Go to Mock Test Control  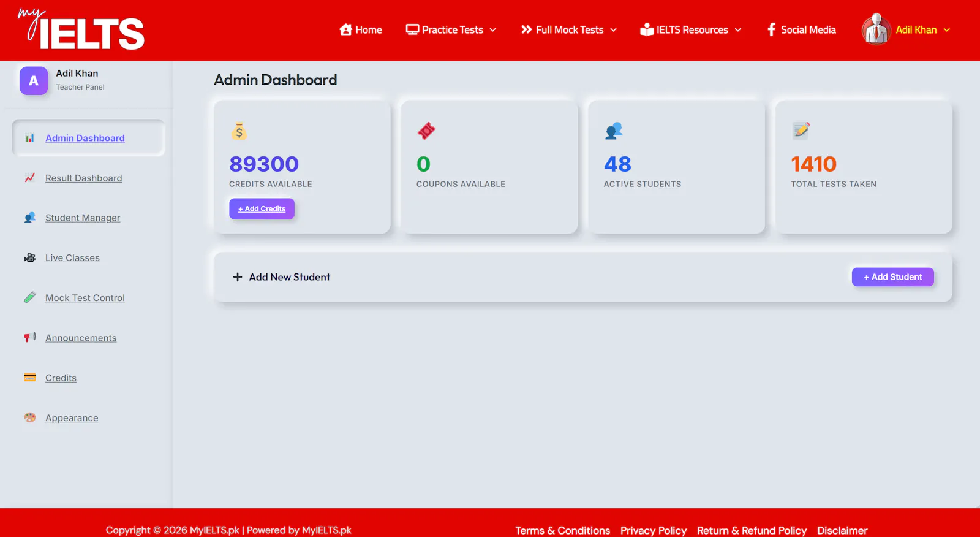coord(85,298)
